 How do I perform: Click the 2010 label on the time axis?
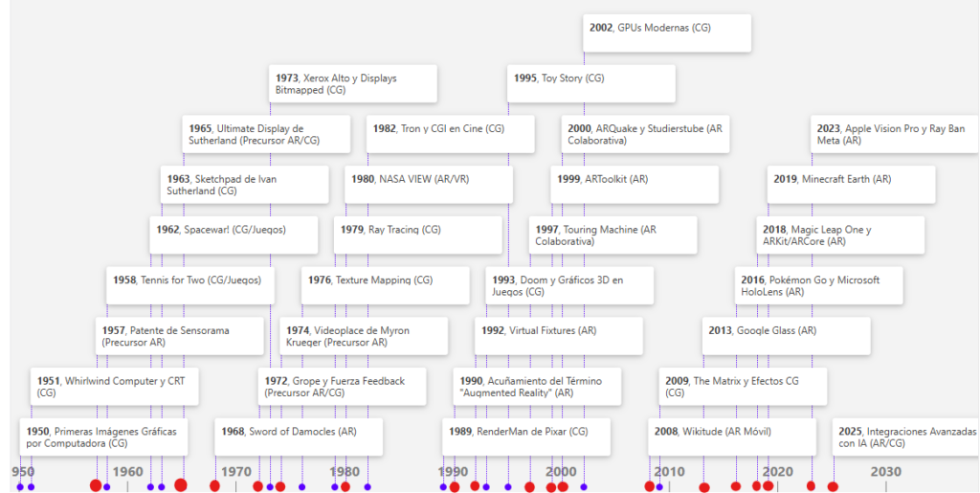pyautogui.click(x=669, y=472)
